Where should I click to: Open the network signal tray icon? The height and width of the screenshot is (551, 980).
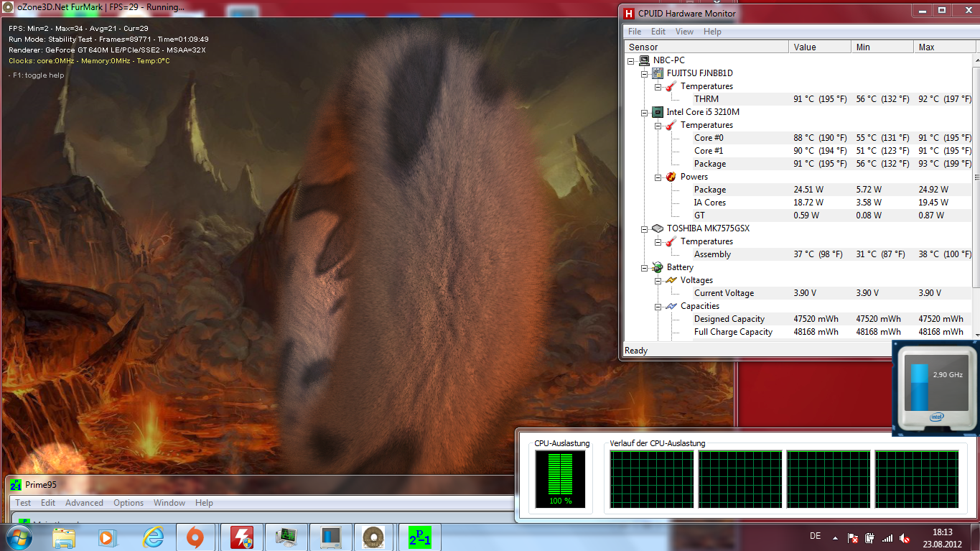click(887, 537)
